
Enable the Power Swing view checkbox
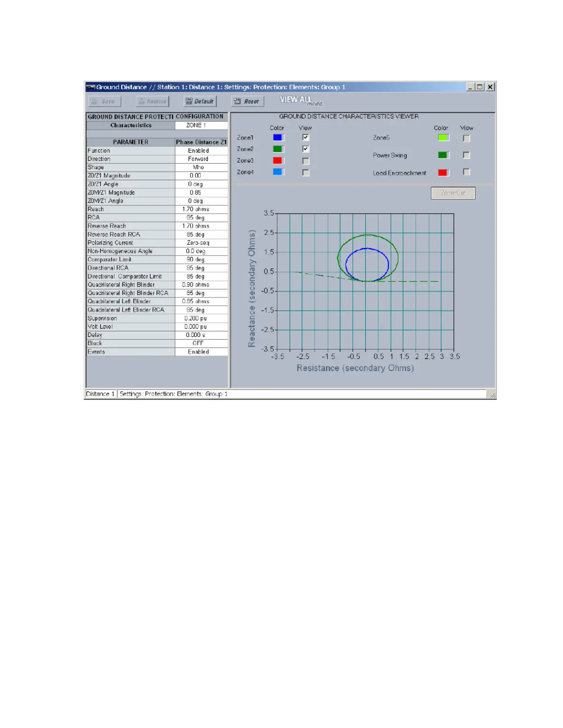(466, 155)
